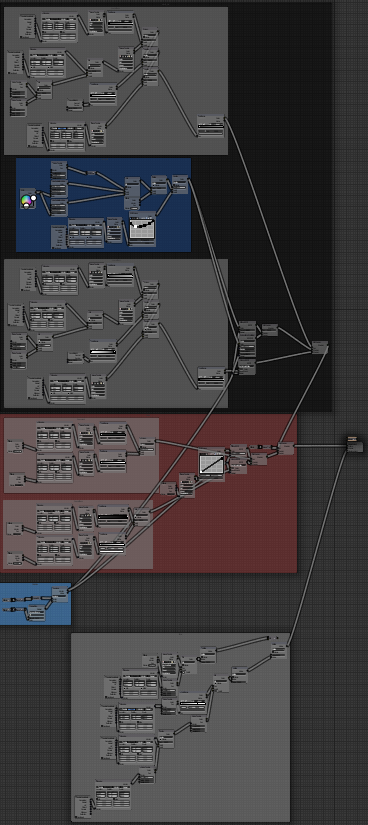Click the white value handle beside the color wheel
The height and width of the screenshot is (825, 368).
coord(33,198)
